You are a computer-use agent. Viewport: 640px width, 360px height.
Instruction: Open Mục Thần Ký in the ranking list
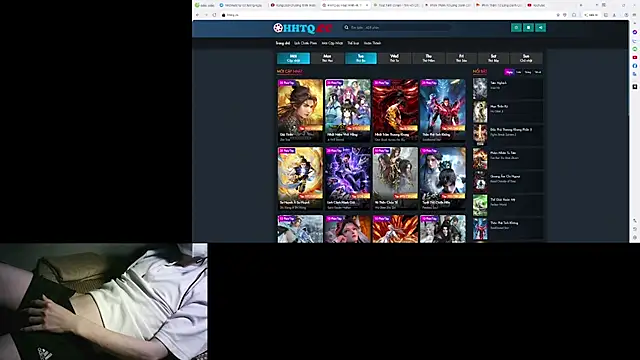(x=499, y=106)
